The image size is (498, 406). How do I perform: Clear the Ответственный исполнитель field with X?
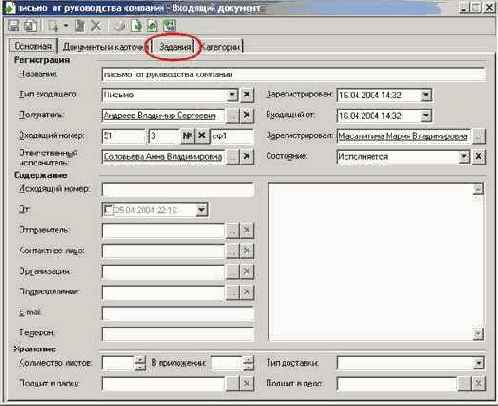coord(247,156)
